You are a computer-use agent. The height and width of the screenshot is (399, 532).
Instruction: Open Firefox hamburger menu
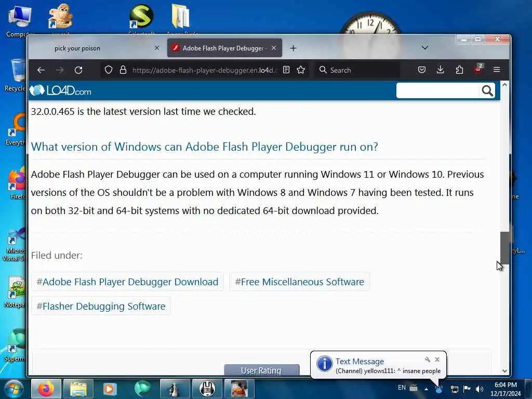pos(497,70)
